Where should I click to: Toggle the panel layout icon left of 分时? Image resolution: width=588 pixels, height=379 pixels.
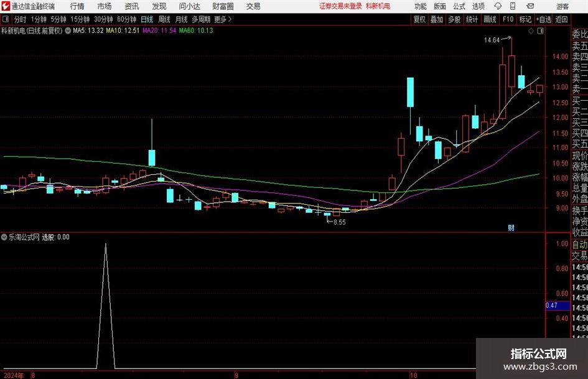click(x=6, y=19)
